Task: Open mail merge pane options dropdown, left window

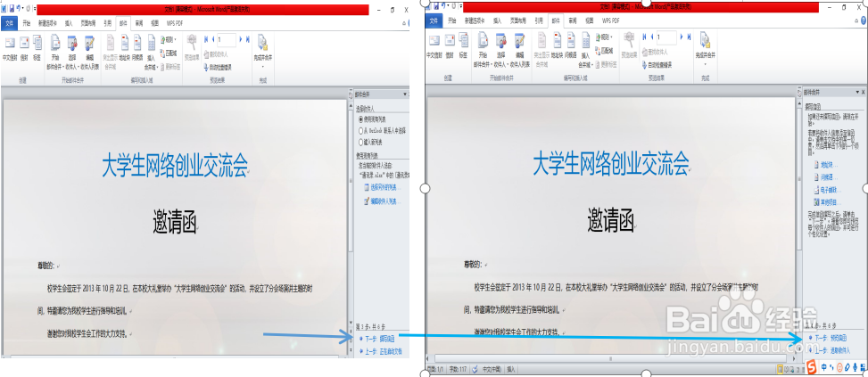Action: (x=405, y=94)
